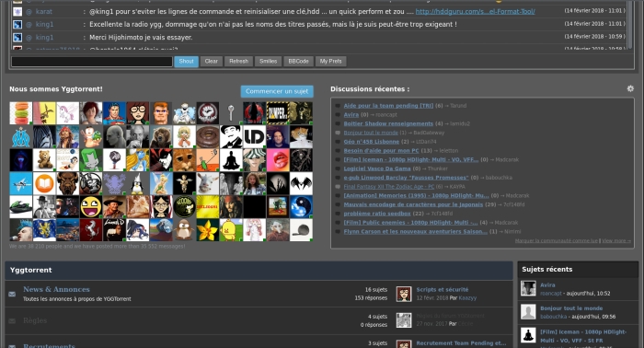Screen dimensions: 644x348
Task: Open the white bat wings avatar member
Action: click(301, 183)
